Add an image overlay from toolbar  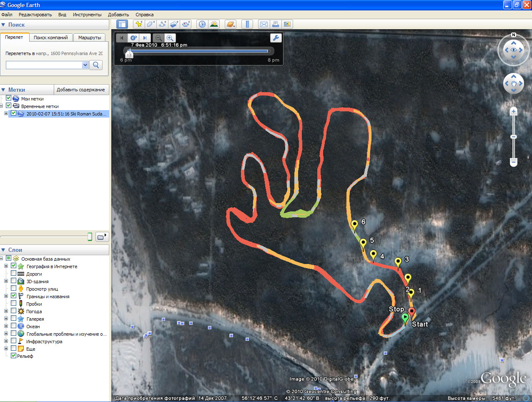(x=174, y=24)
